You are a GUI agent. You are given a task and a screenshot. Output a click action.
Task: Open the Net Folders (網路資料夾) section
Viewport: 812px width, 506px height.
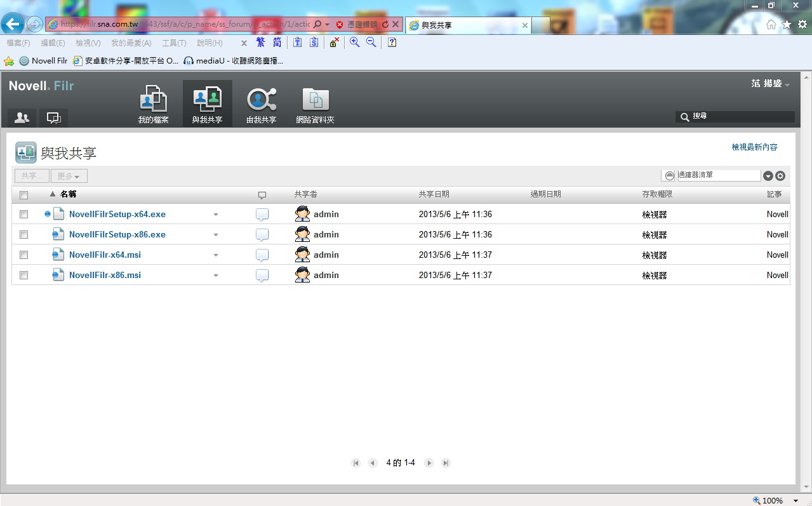[x=315, y=104]
